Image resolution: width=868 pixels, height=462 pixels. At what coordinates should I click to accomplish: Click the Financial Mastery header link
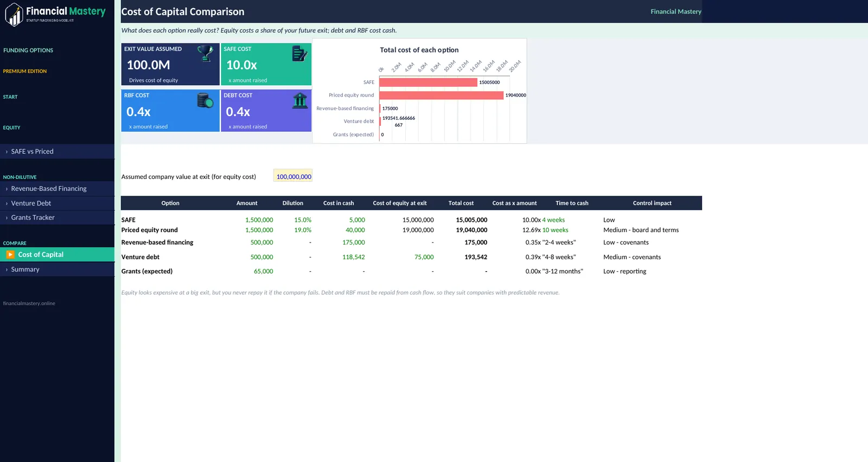pyautogui.click(x=676, y=11)
